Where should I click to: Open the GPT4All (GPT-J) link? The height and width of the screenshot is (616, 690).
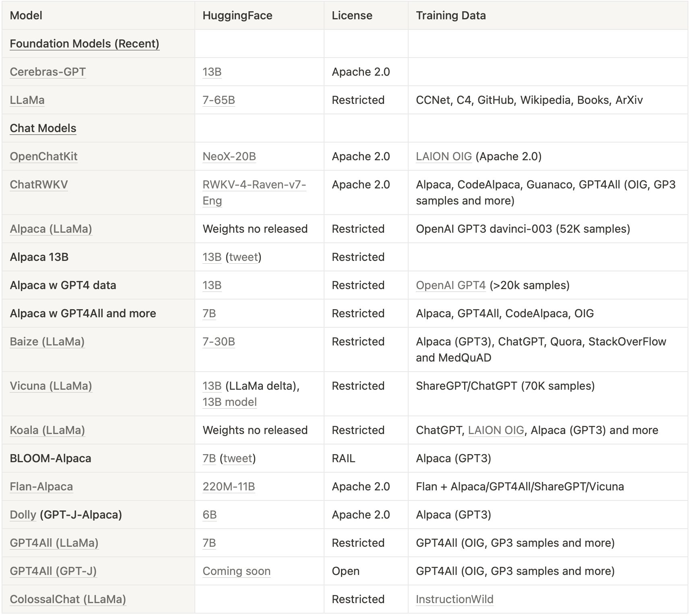(x=53, y=571)
